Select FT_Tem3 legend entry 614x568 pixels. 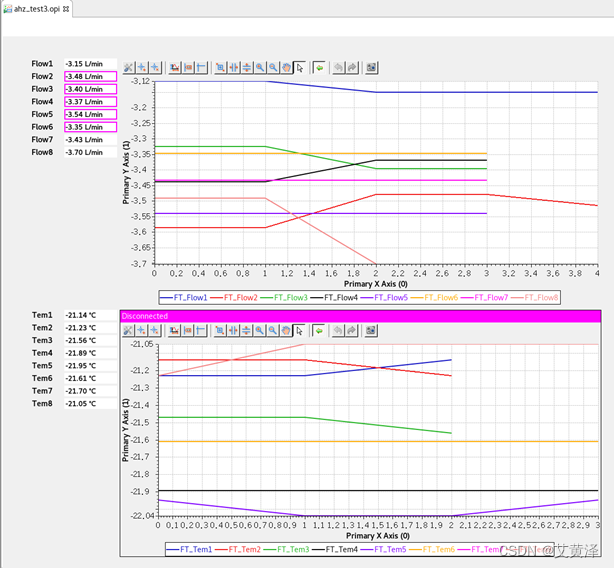click(286, 550)
